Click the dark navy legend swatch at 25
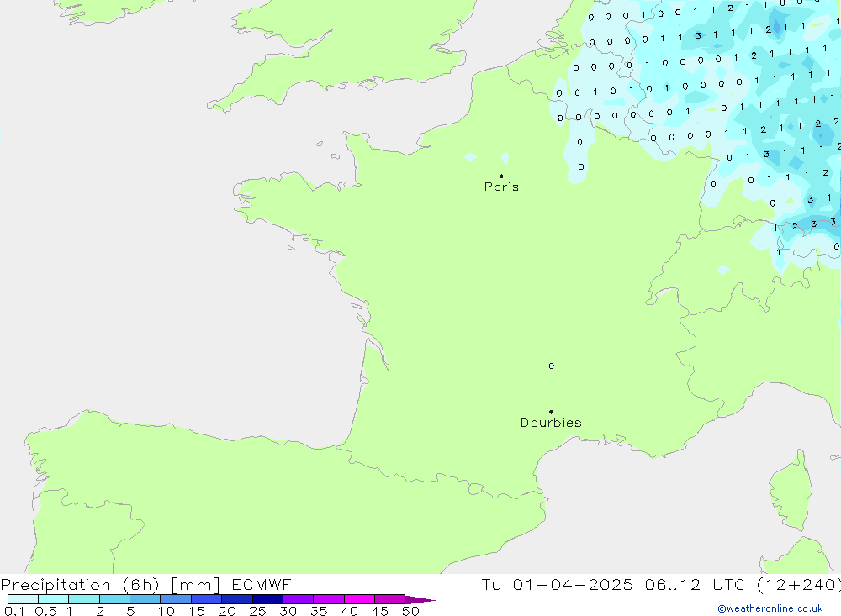This screenshot has height=616, width=841. click(x=267, y=599)
